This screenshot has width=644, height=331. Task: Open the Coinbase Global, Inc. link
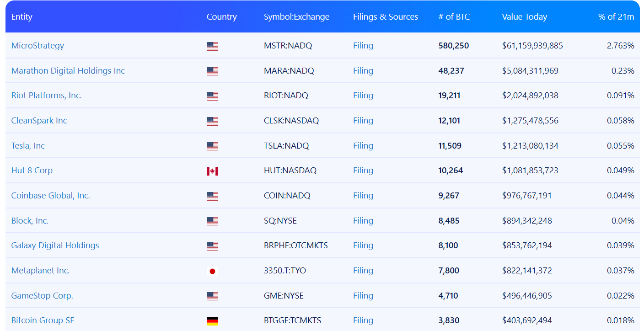click(x=51, y=196)
